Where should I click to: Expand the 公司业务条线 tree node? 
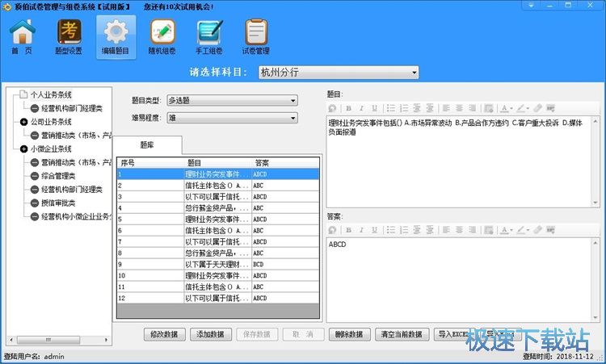point(24,122)
